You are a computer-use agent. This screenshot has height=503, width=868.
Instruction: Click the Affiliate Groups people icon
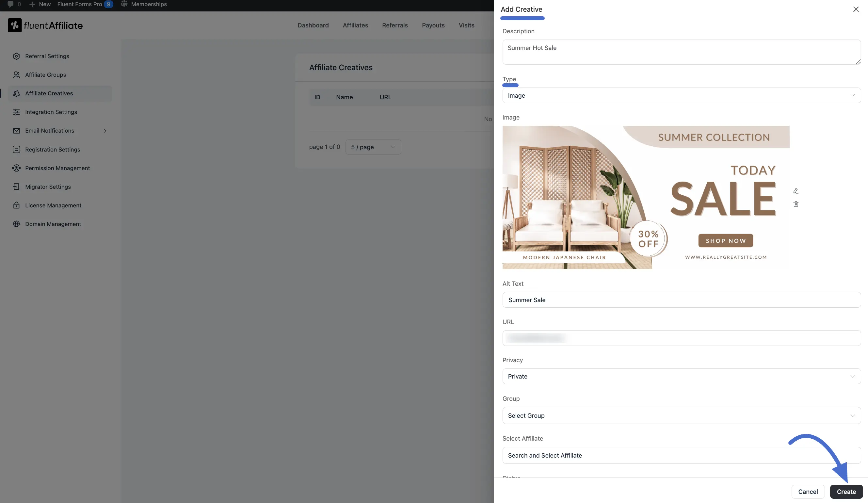[16, 75]
